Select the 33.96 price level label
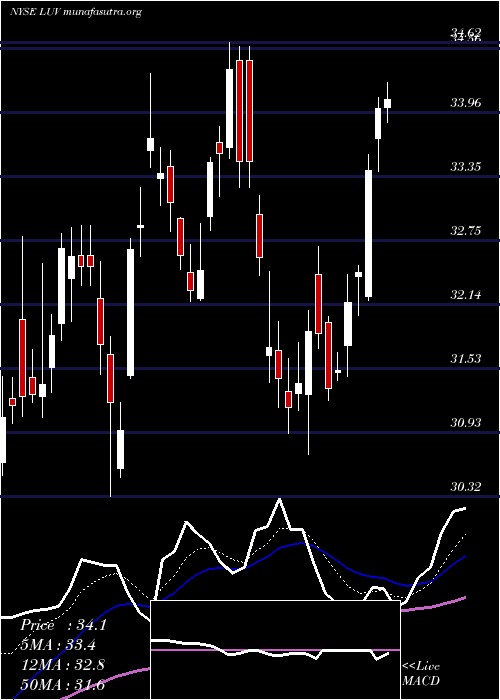 click(x=466, y=103)
